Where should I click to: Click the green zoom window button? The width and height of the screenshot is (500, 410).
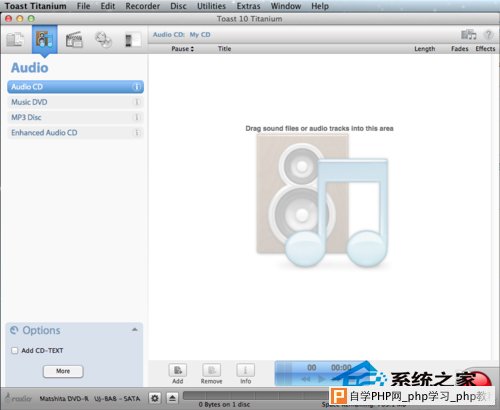[31, 19]
